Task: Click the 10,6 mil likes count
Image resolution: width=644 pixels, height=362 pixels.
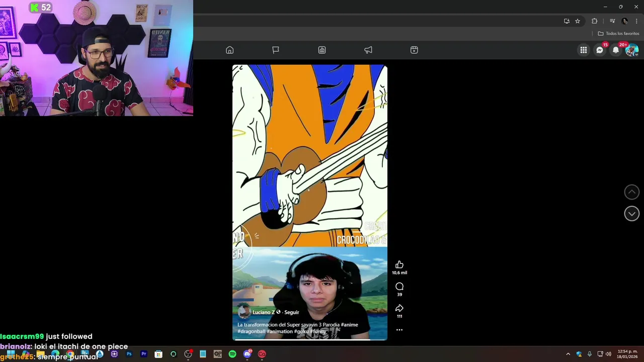Action: pos(399,273)
